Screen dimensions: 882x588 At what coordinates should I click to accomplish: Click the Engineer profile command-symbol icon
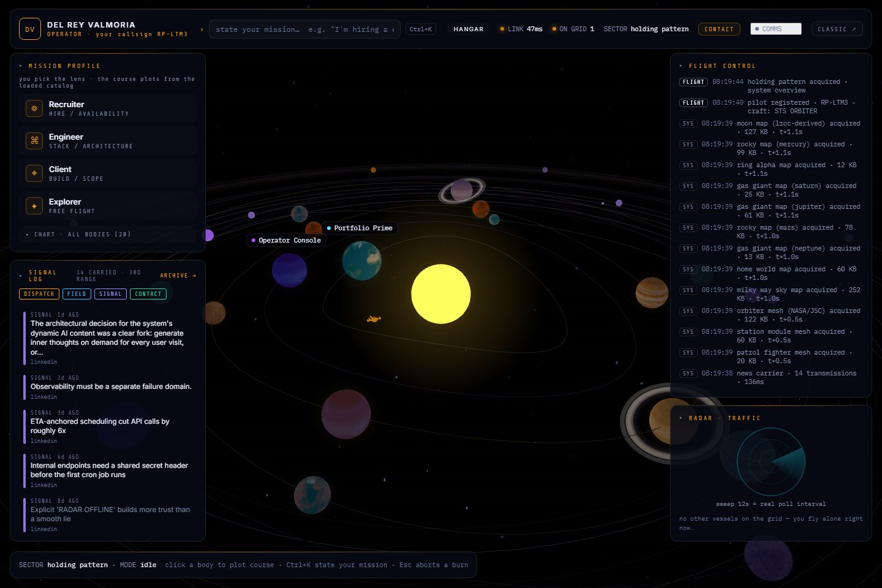pyautogui.click(x=34, y=141)
